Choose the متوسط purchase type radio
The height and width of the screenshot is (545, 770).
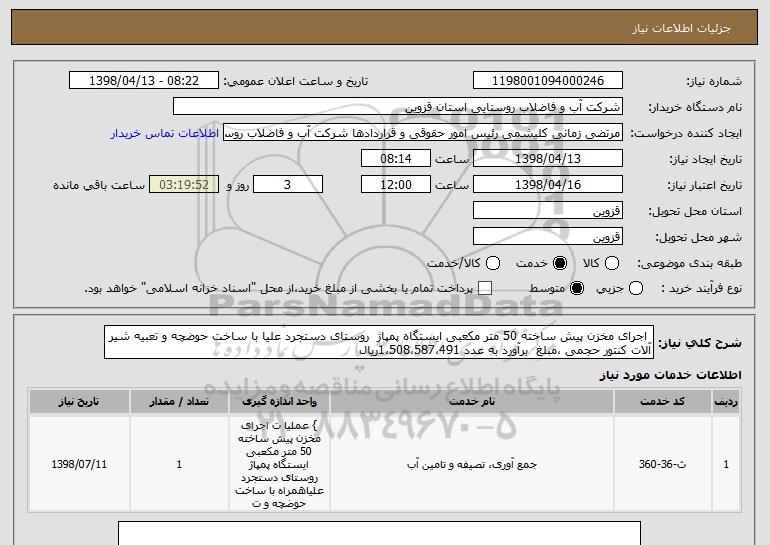(577, 288)
